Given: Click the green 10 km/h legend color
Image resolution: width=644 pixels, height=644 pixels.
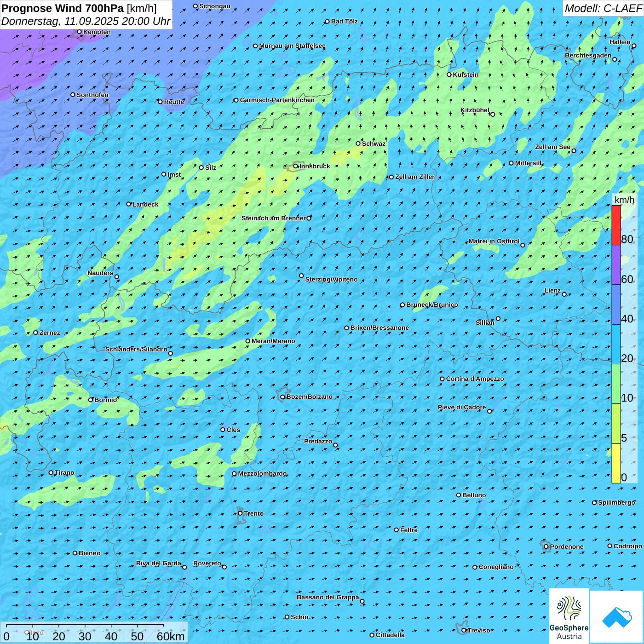Looking at the screenshot, I should click(616, 384).
